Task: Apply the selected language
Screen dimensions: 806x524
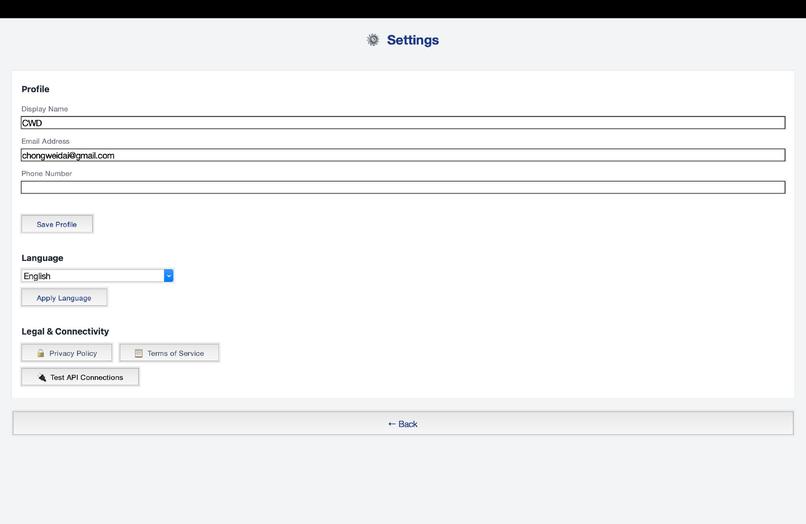Action: [x=64, y=298]
